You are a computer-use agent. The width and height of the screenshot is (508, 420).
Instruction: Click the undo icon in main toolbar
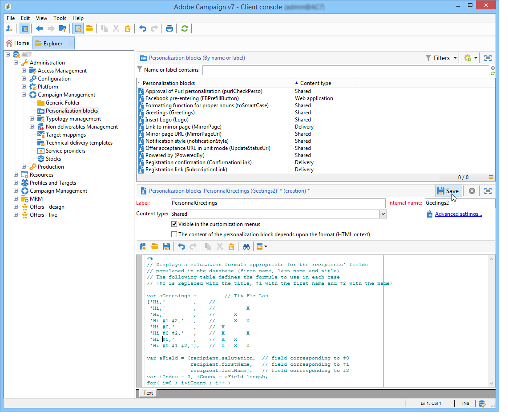tap(143, 28)
